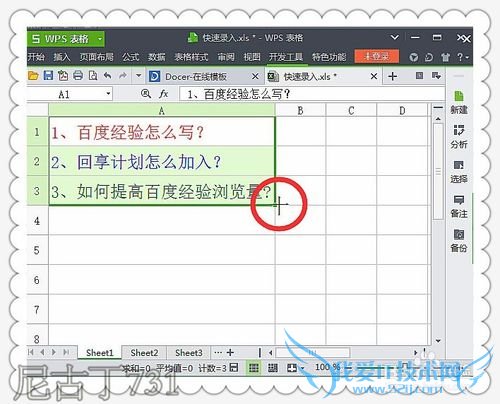
Task: Click the 100 % zoom level
Action: point(328,367)
